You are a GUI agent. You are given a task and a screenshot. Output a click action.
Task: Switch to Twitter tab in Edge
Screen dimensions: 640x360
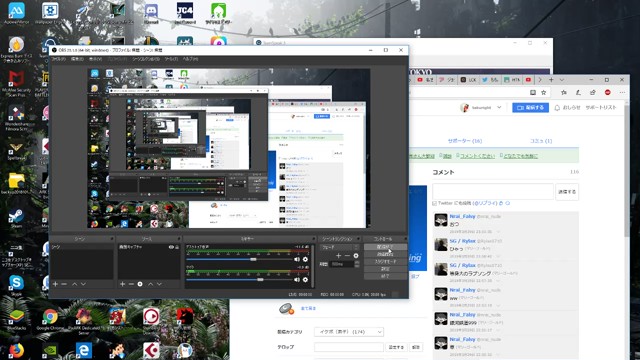(x=490, y=80)
